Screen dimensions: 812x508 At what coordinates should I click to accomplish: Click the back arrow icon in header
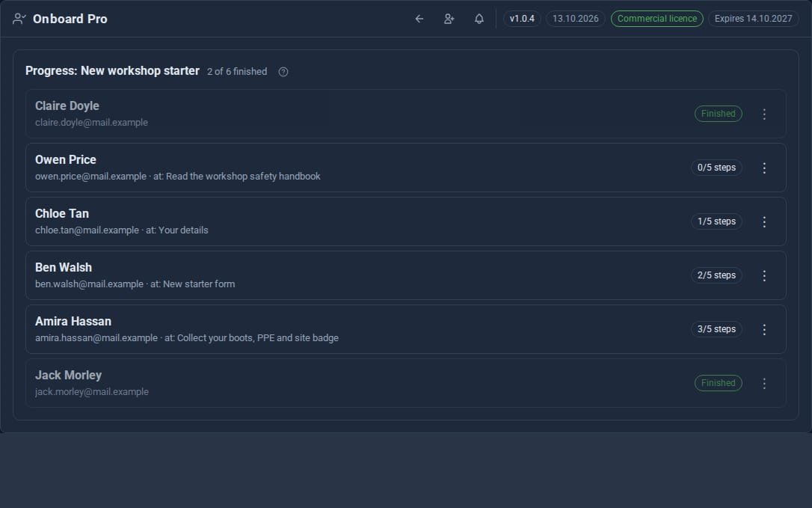[x=419, y=19]
